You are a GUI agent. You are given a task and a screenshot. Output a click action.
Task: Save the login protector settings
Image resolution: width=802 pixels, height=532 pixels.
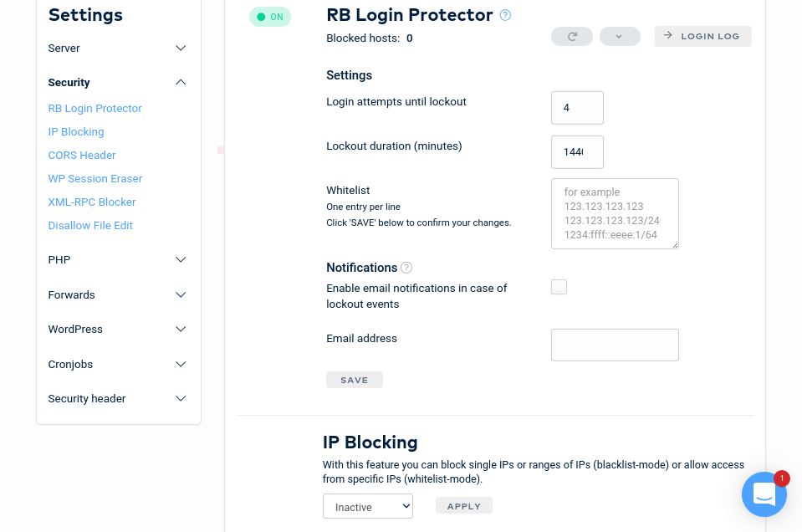pyautogui.click(x=355, y=380)
